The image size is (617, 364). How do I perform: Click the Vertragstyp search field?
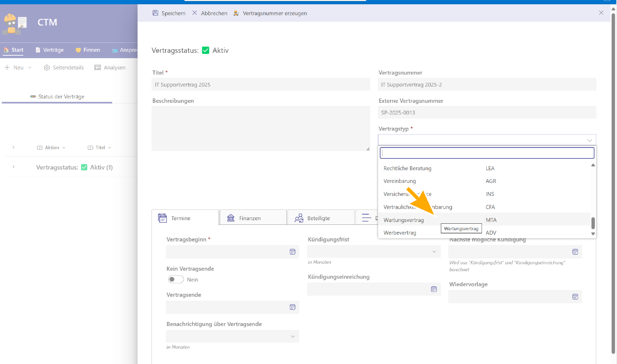point(487,153)
